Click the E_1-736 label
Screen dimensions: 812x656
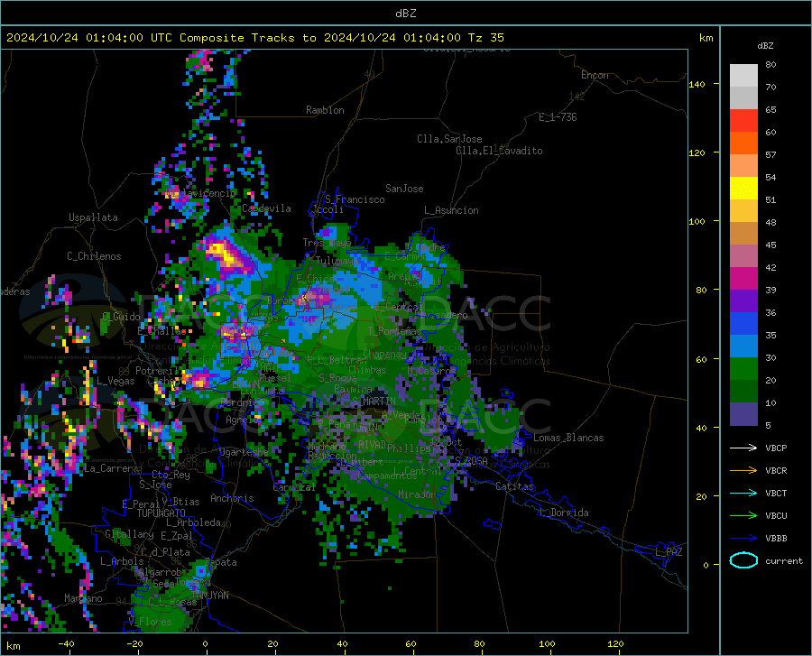[558, 117]
